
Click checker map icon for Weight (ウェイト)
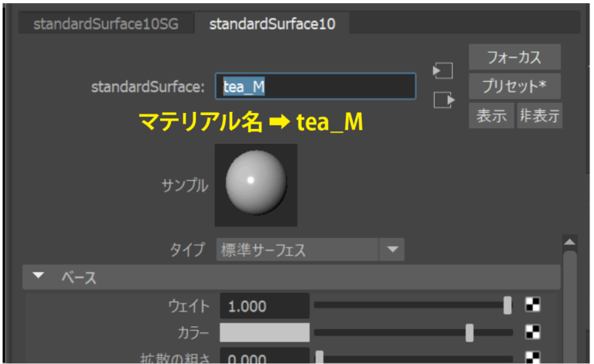[x=532, y=305]
